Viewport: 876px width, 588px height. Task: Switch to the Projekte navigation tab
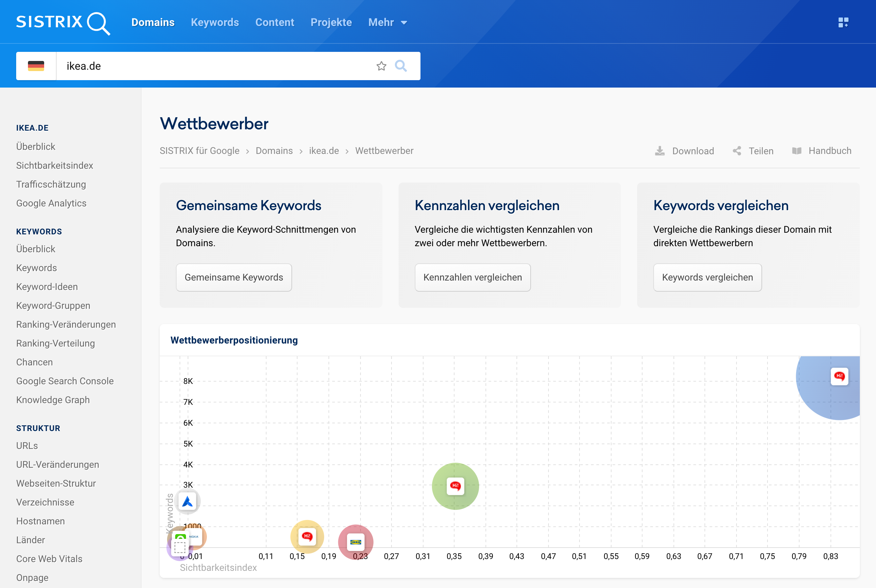click(331, 23)
